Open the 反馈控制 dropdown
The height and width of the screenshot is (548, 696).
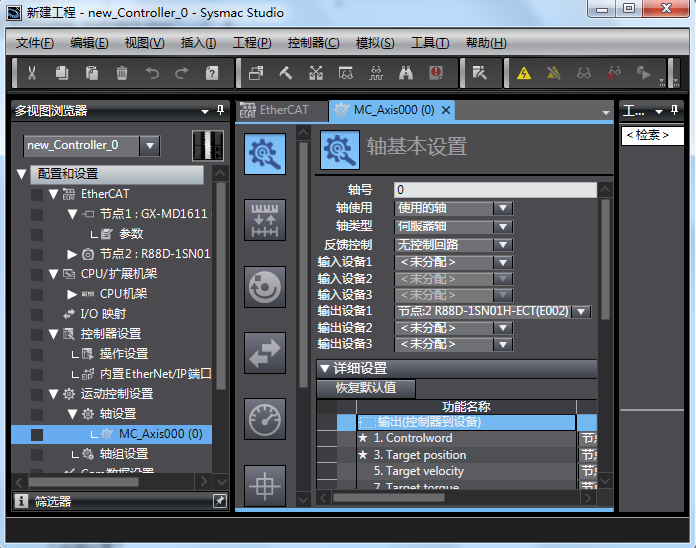tap(503, 244)
